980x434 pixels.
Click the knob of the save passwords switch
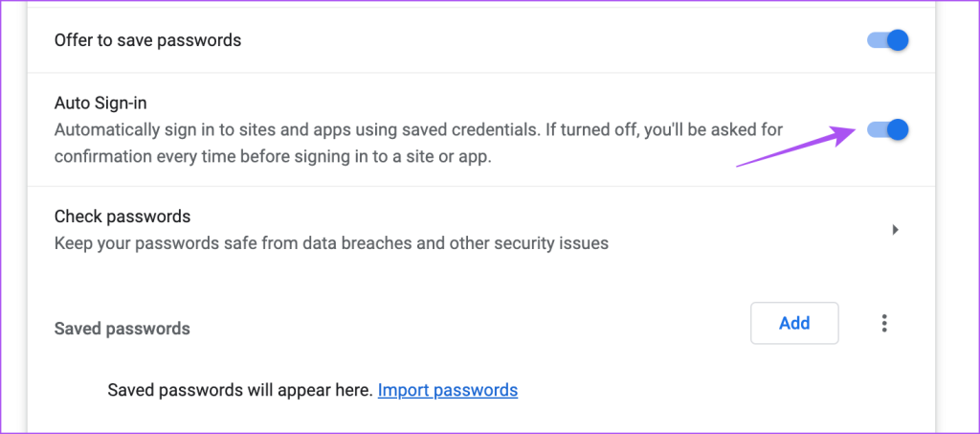[897, 40]
